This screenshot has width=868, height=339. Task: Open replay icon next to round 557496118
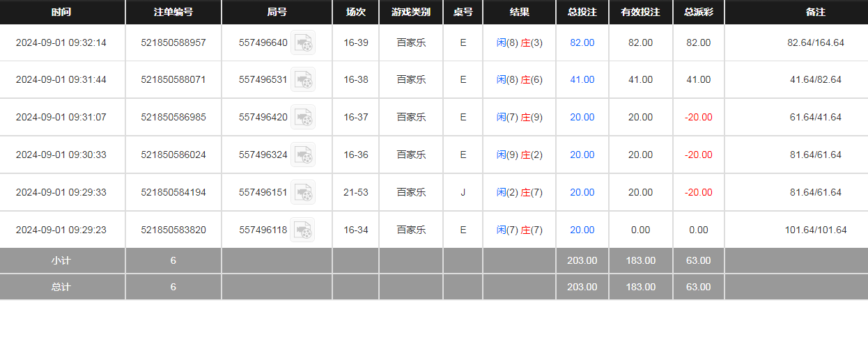(x=303, y=230)
